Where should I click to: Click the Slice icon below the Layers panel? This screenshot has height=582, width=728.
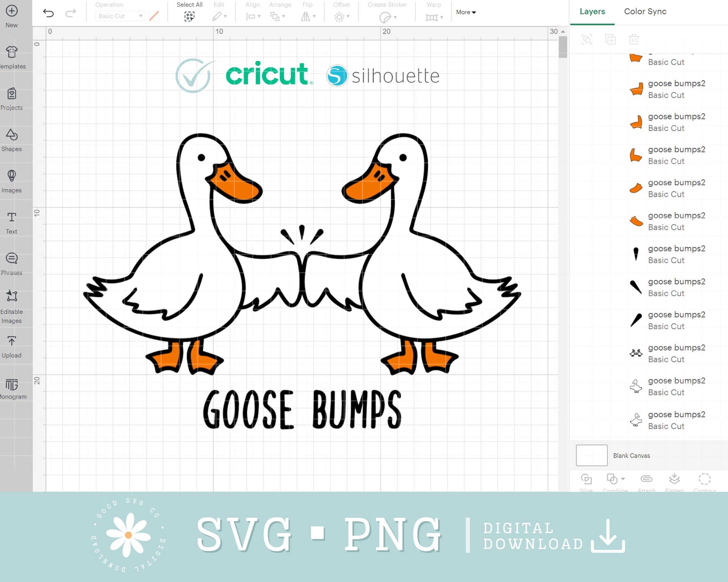point(587,479)
